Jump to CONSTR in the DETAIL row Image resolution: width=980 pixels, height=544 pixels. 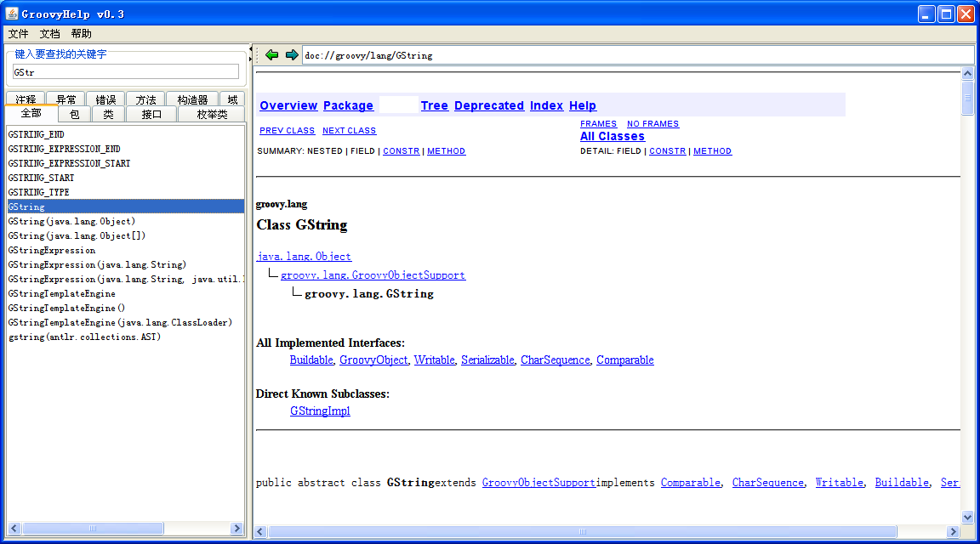click(668, 151)
